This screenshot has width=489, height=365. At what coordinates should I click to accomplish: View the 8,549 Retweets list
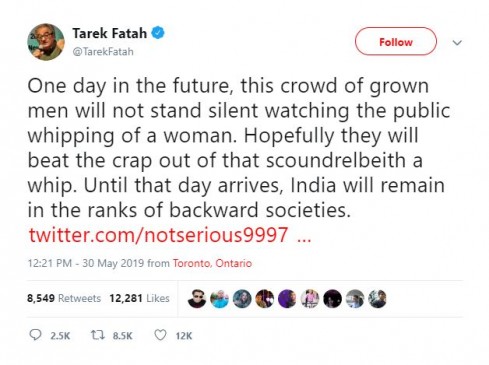[x=64, y=298]
